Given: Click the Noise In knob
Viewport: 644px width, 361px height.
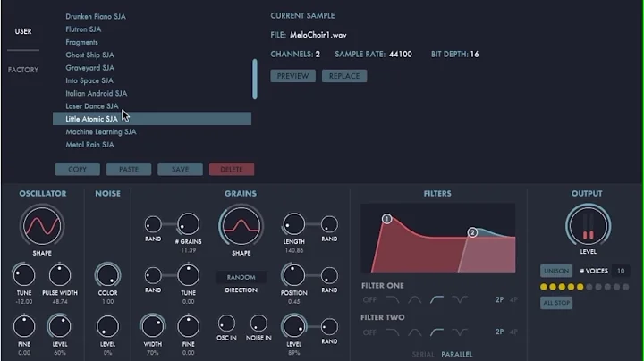Looking at the screenshot, I should coord(258,323).
